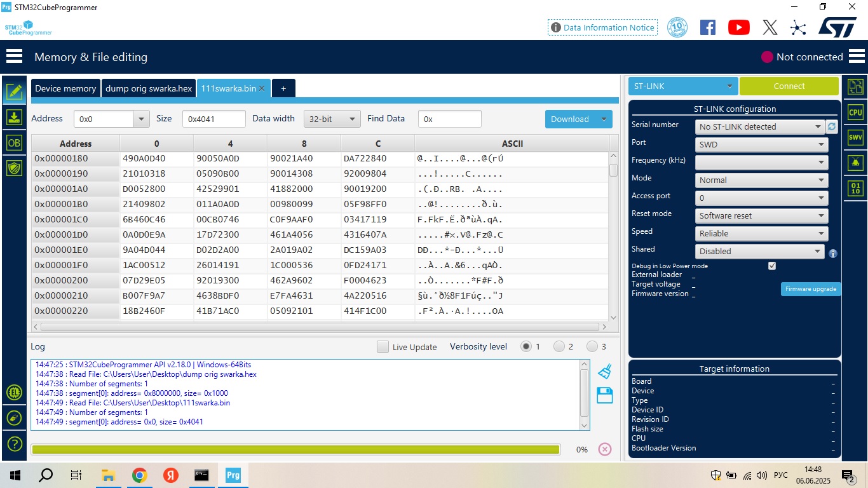This screenshot has width=868, height=488.
Task: Open Memory & File editing pencil icon
Action: tap(14, 92)
